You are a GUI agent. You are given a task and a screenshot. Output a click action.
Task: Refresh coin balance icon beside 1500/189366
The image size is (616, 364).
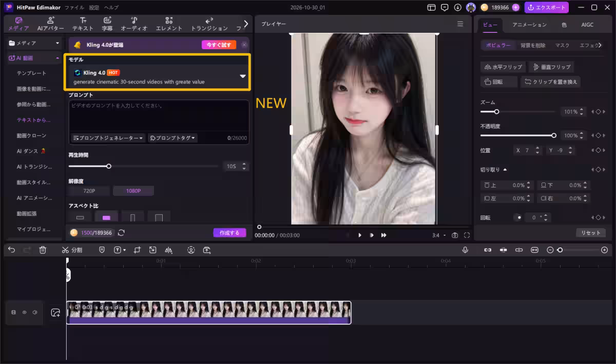121,233
